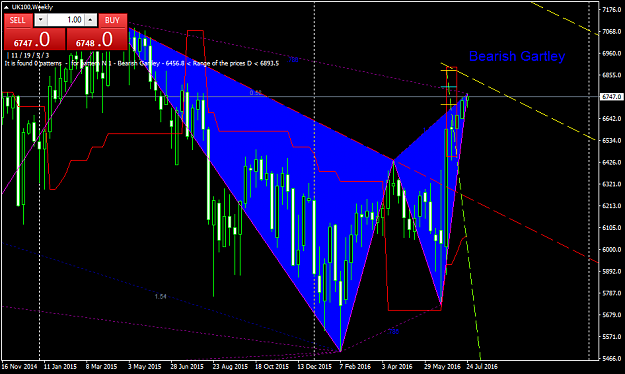Click the 3 Apr 2016 date label
Screen dimensions: 625x374
click(x=397, y=366)
